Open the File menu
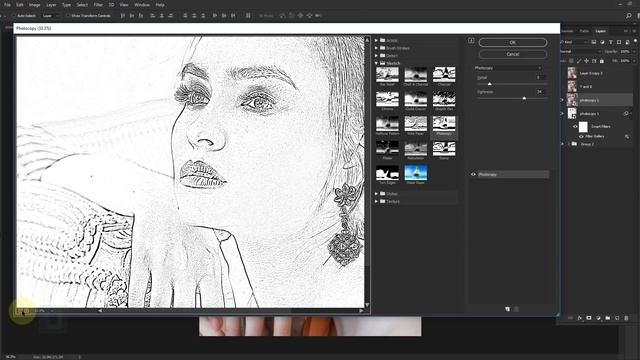This screenshot has height=360, width=640. [x=7, y=5]
